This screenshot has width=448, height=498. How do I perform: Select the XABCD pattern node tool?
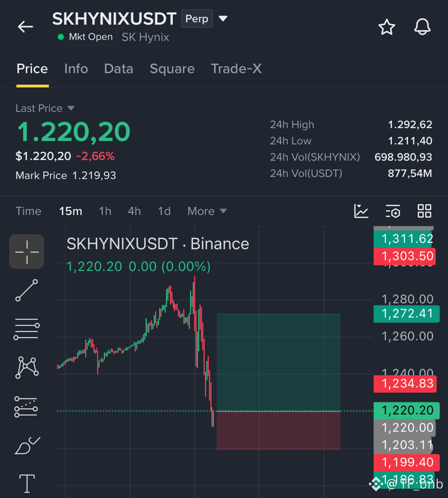[27, 368]
